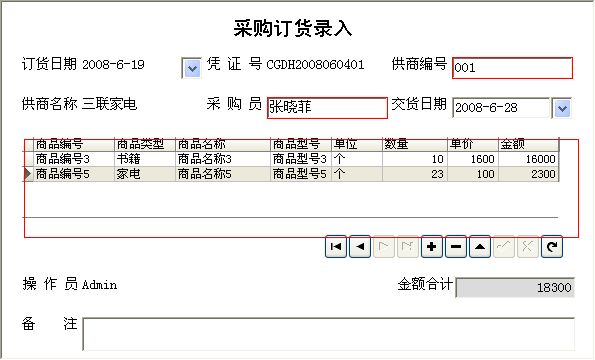Click the 备注 remarks text box
This screenshot has height=360, width=595.
[329, 334]
